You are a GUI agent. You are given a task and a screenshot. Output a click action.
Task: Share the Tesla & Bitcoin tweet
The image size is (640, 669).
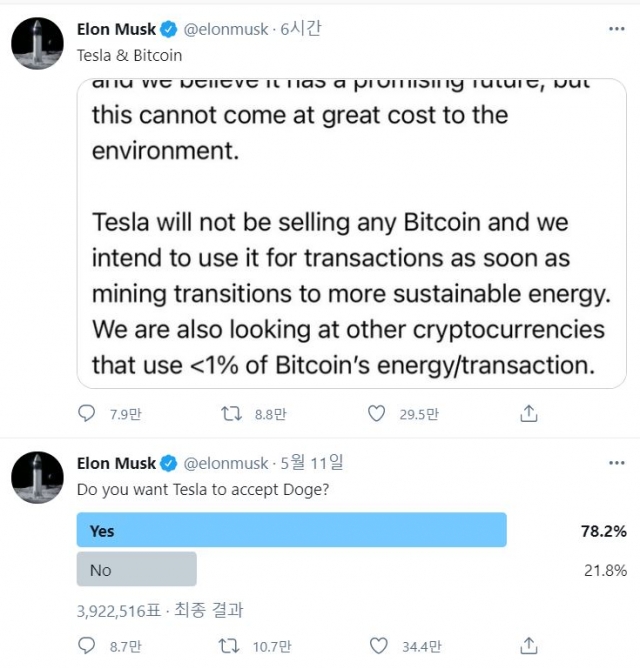click(529, 413)
